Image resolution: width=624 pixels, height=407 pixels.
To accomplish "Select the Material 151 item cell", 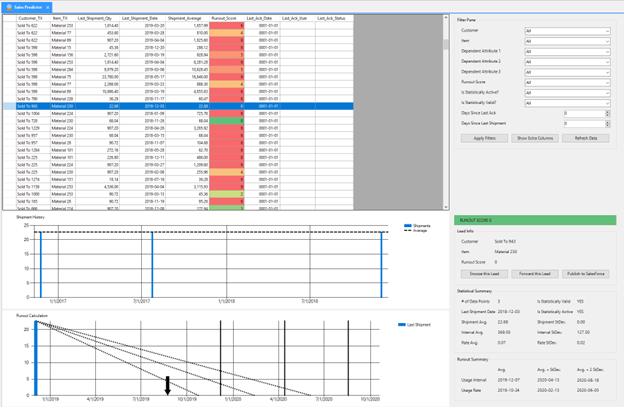I will pos(63,179).
